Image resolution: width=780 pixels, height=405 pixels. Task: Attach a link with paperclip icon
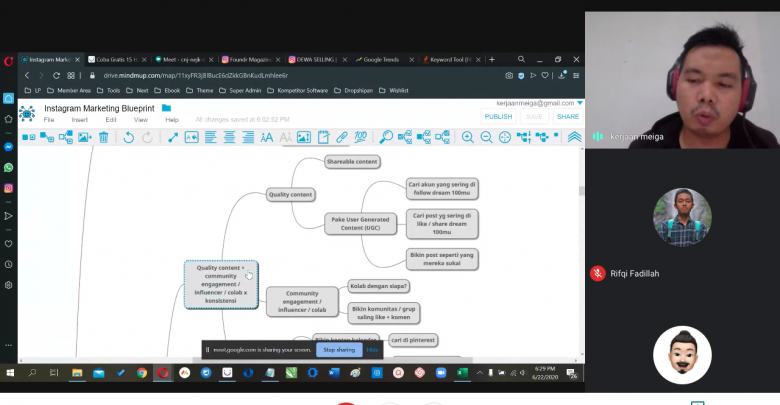[342, 137]
